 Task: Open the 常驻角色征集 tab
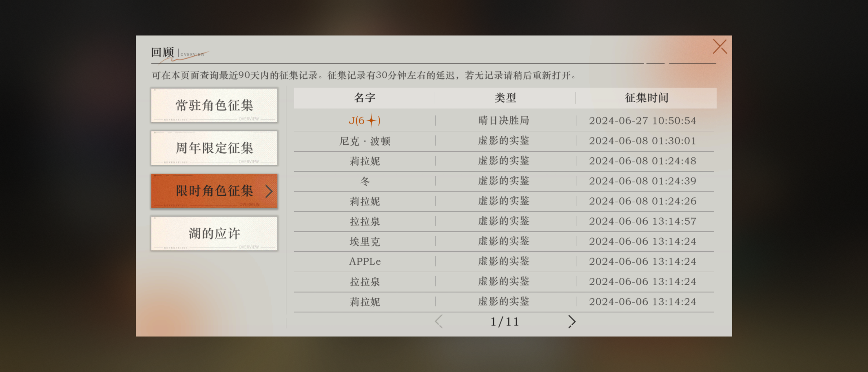214,106
